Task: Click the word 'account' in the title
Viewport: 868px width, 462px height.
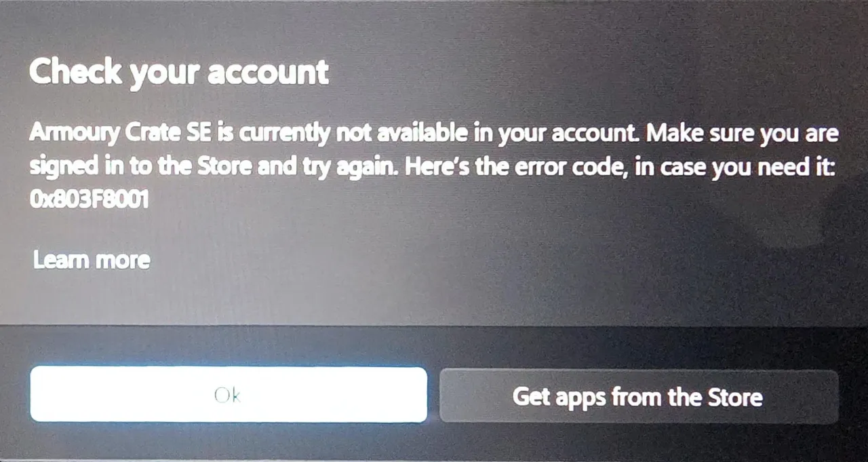Action: click(268, 73)
